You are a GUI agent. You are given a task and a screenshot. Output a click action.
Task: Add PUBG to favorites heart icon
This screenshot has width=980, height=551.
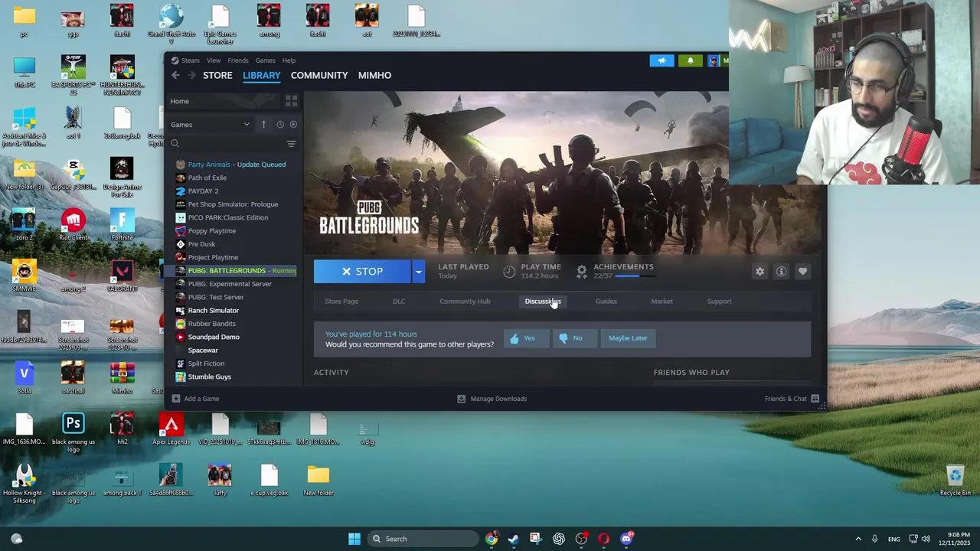802,272
